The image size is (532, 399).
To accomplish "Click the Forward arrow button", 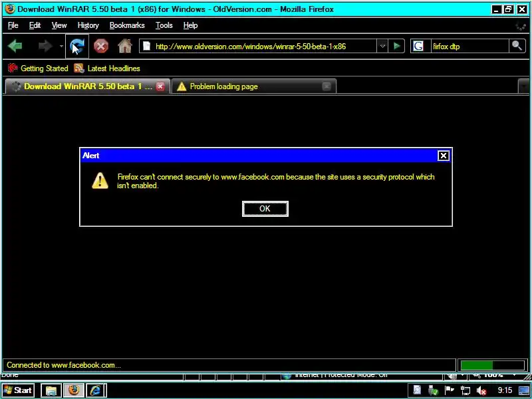I will (x=45, y=46).
